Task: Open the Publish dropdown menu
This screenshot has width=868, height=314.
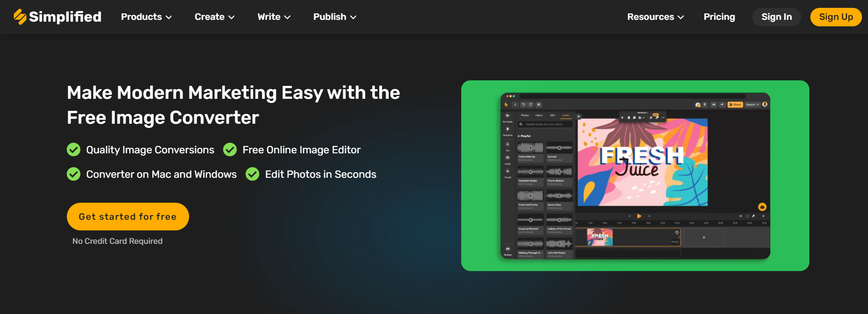Action: pyautogui.click(x=335, y=17)
